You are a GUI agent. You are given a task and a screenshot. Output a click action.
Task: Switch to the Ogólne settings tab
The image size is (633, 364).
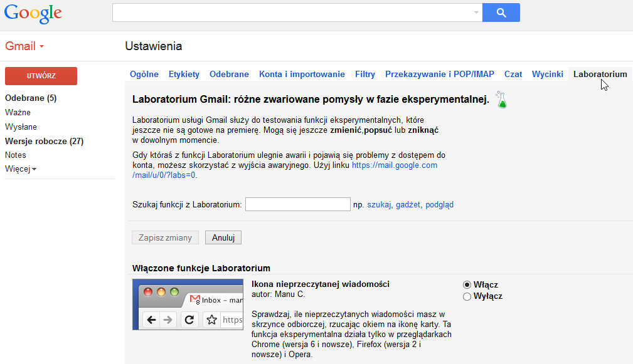click(x=144, y=74)
